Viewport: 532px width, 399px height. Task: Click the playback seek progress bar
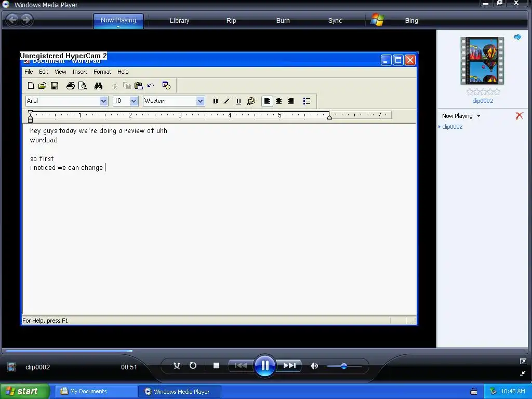click(264, 351)
